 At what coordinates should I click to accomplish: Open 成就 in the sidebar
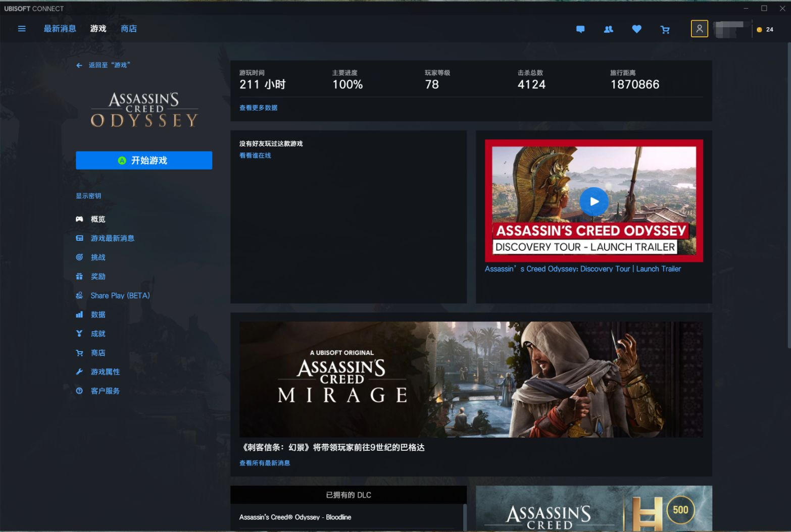tap(98, 334)
